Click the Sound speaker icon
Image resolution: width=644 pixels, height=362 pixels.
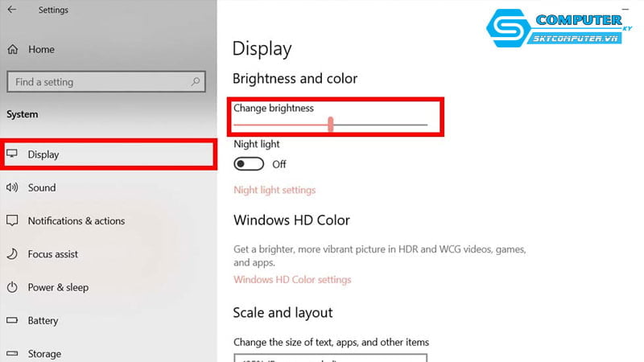pyautogui.click(x=12, y=187)
